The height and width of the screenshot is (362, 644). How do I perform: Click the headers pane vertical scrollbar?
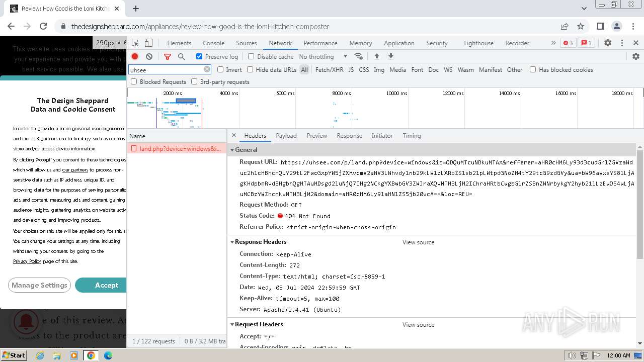pyautogui.click(x=640, y=204)
